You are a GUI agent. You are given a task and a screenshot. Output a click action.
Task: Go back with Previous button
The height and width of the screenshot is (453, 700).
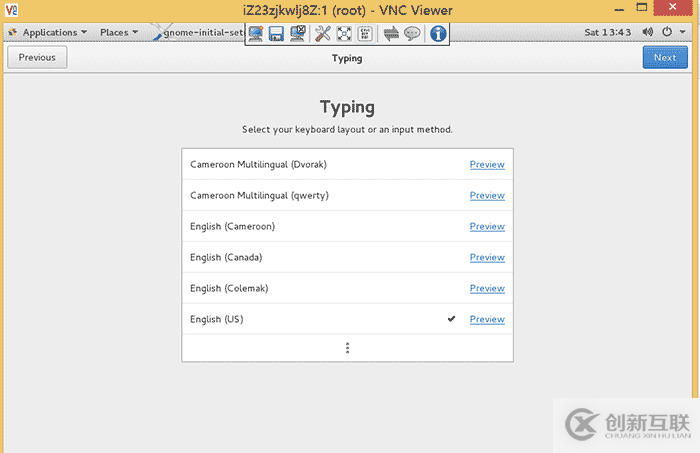37,58
